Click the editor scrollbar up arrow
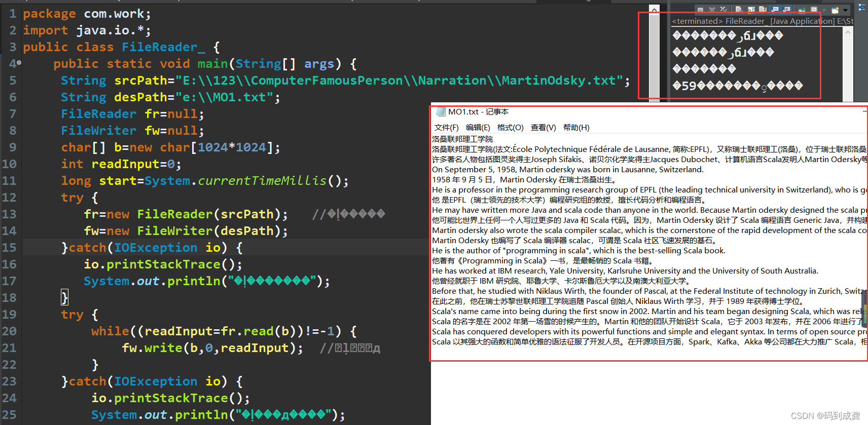The width and height of the screenshot is (868, 425). coord(654,9)
